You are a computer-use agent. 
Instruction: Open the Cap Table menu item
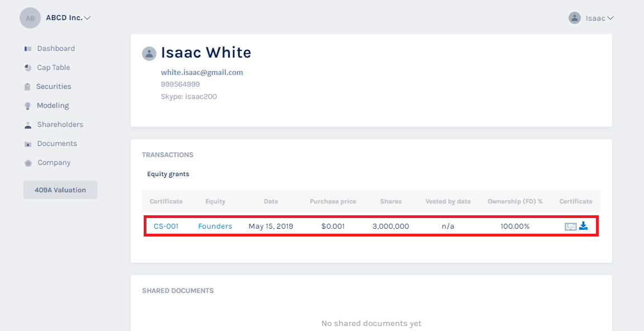(x=54, y=68)
